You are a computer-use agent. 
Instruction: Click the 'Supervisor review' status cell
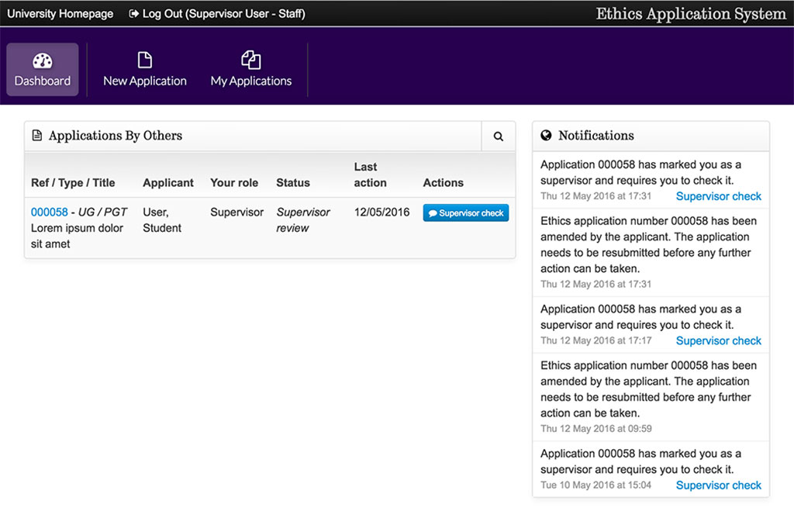coord(303,220)
